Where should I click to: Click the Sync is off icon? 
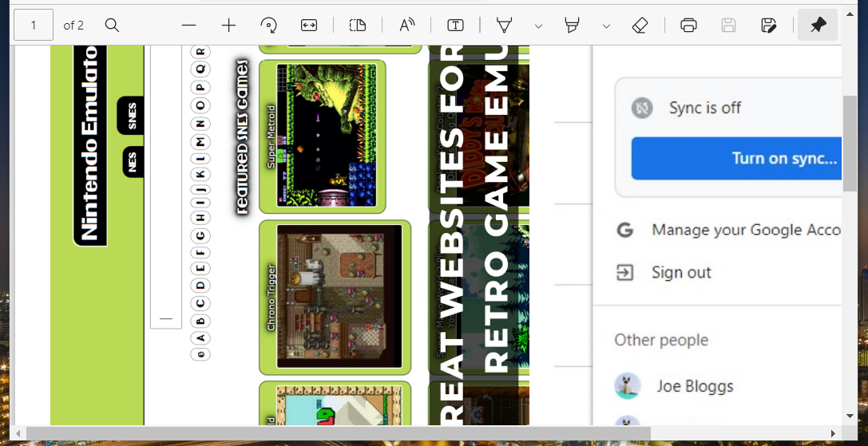pos(642,108)
